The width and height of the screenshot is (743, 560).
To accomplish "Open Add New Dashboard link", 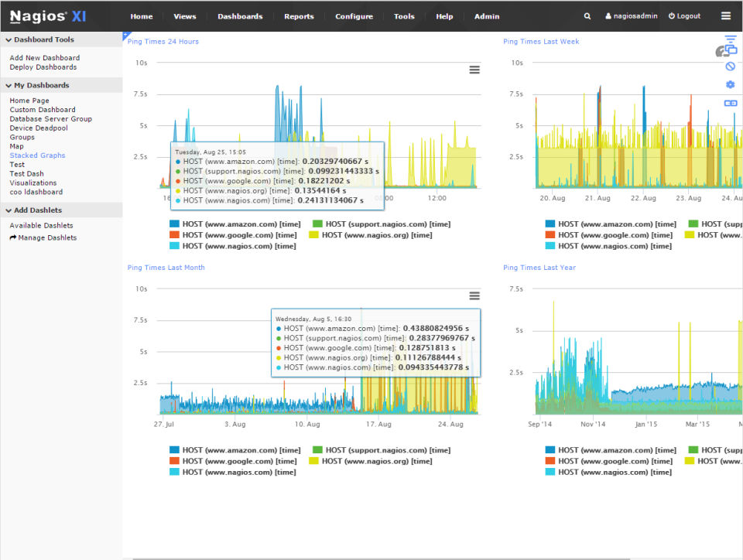I will click(44, 58).
